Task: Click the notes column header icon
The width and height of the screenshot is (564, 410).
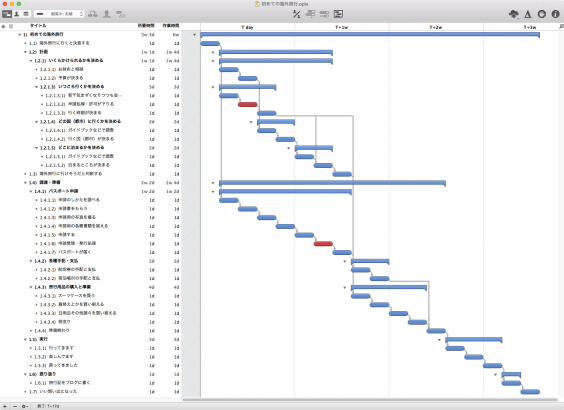Action: (x=11, y=26)
